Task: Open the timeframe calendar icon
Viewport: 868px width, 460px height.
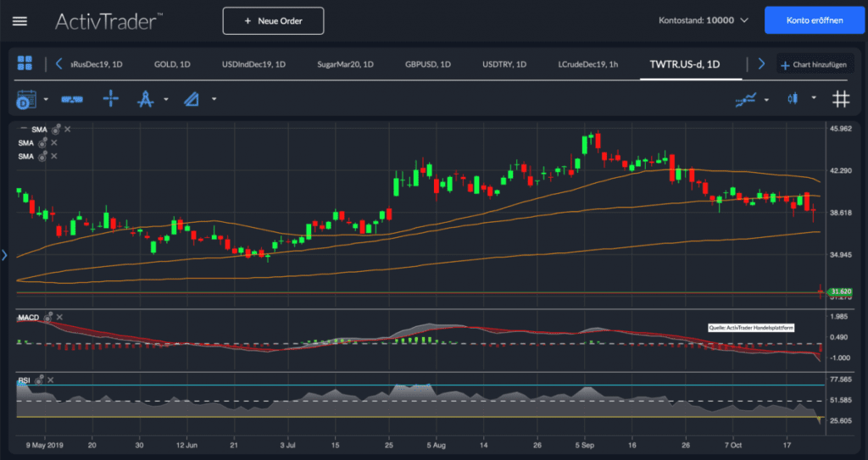Action: pos(26,99)
